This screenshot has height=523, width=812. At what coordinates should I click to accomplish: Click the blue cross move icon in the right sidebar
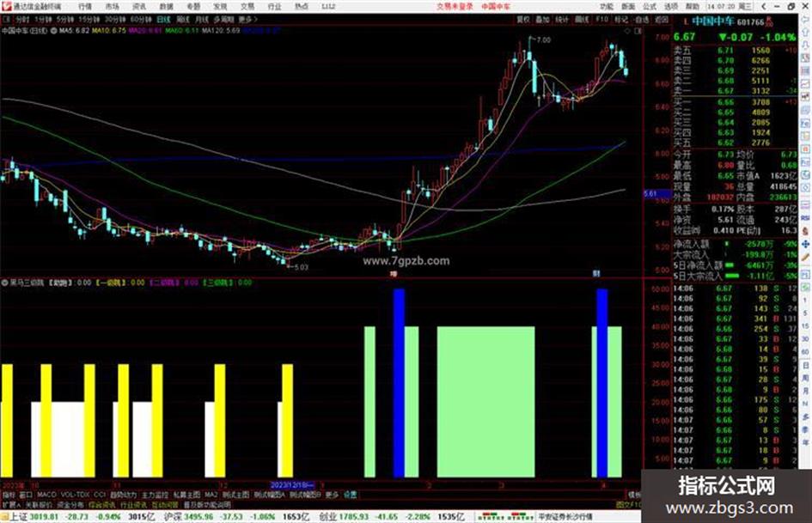point(805,244)
